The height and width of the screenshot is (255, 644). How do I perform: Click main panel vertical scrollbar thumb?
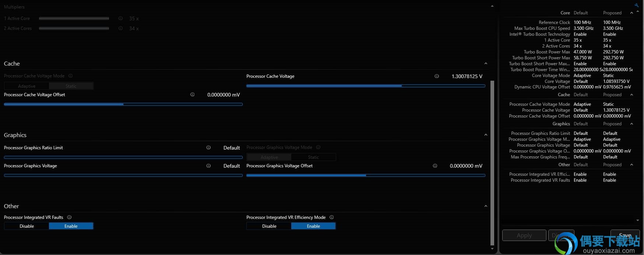[x=492, y=163]
